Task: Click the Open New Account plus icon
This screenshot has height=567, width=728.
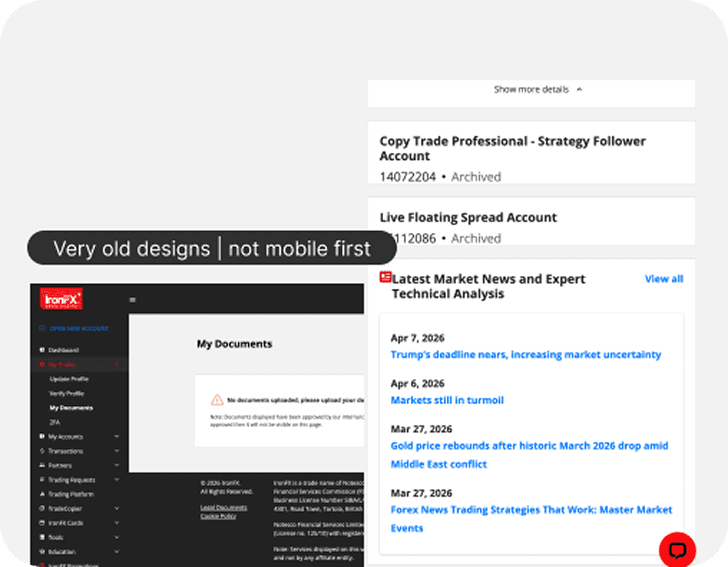Action: click(42, 328)
